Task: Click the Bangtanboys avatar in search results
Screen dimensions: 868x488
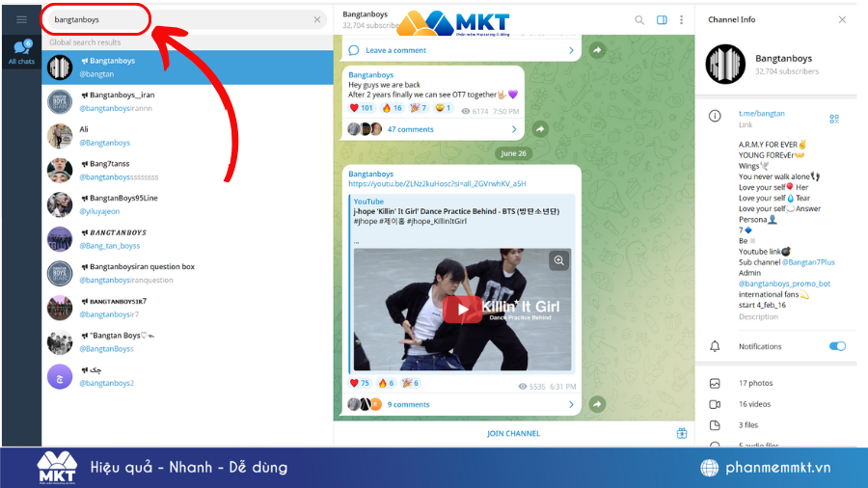Action: point(60,68)
